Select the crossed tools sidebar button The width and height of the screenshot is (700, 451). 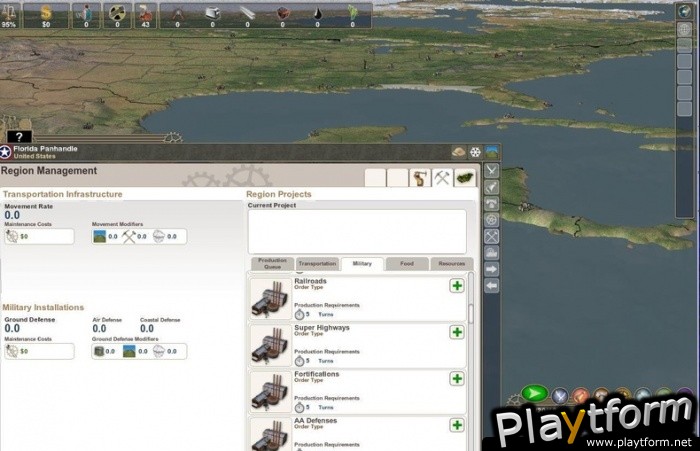click(x=492, y=236)
